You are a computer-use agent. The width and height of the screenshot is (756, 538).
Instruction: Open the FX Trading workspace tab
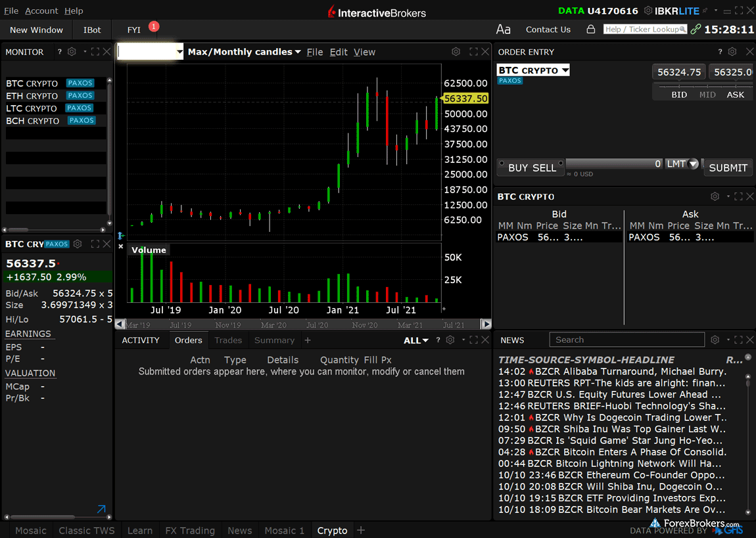point(189,531)
